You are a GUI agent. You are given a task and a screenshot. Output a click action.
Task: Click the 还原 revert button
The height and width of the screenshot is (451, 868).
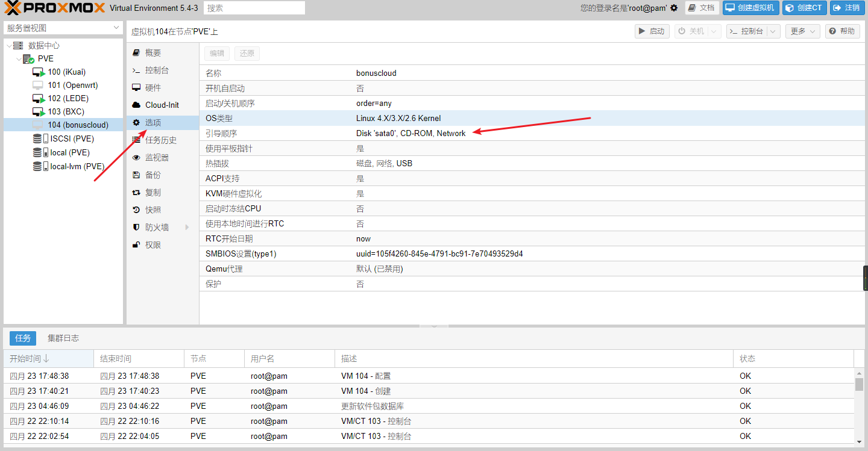pos(247,54)
